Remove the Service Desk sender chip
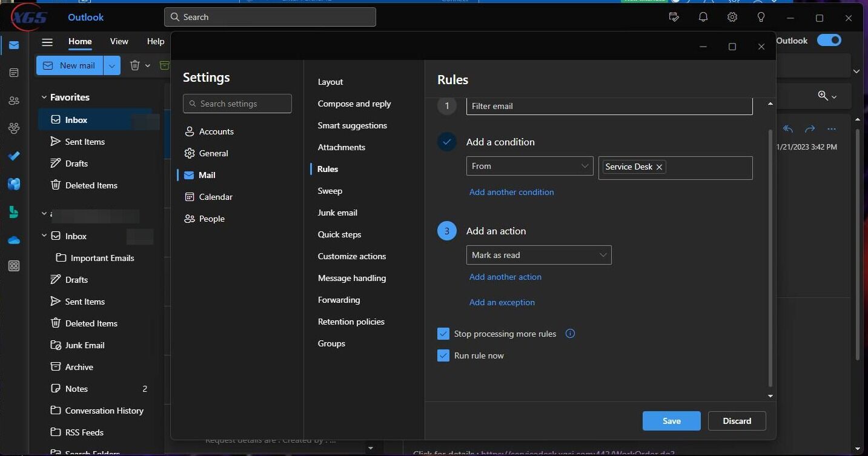This screenshot has height=456, width=868. (x=659, y=167)
